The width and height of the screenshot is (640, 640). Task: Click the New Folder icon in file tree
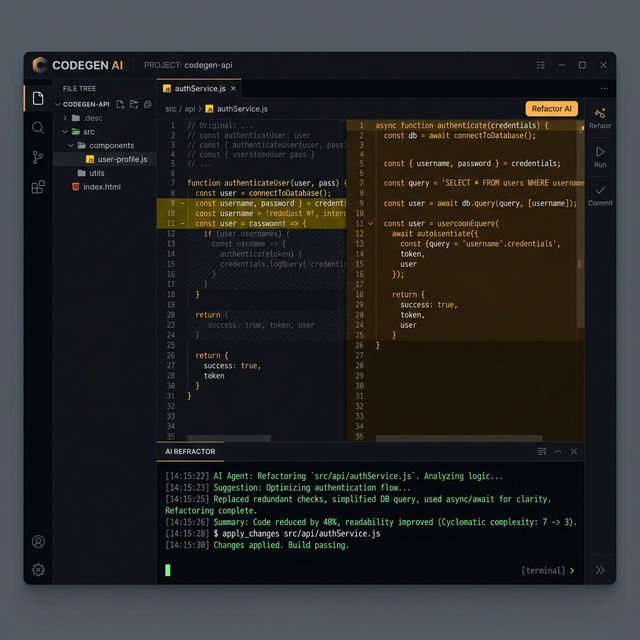click(133, 104)
